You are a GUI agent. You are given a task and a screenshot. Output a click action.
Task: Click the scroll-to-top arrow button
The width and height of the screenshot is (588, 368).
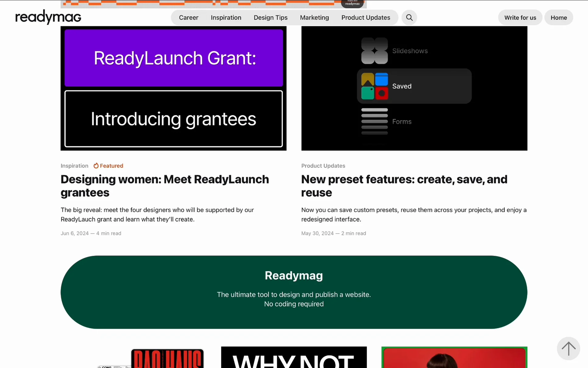pyautogui.click(x=568, y=349)
